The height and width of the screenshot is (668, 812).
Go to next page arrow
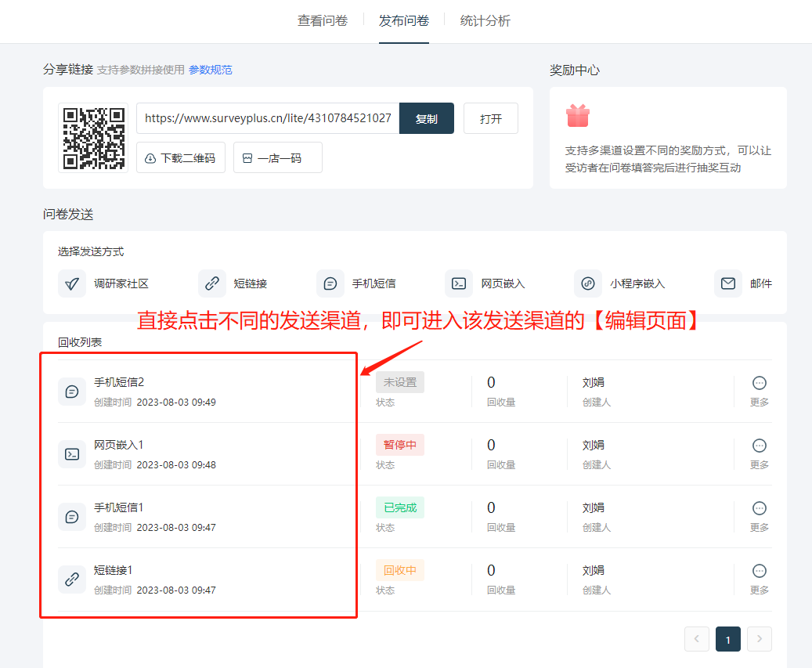click(x=760, y=639)
